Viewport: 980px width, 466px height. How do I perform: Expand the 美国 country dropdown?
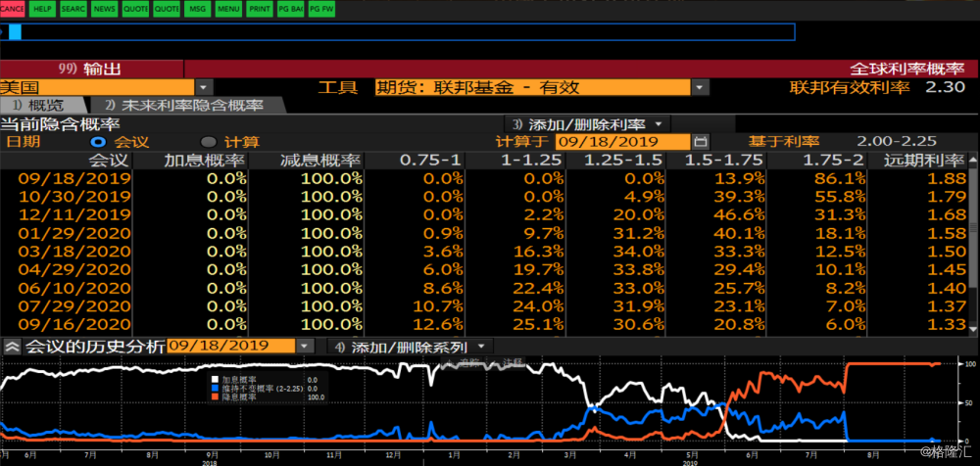tap(204, 87)
